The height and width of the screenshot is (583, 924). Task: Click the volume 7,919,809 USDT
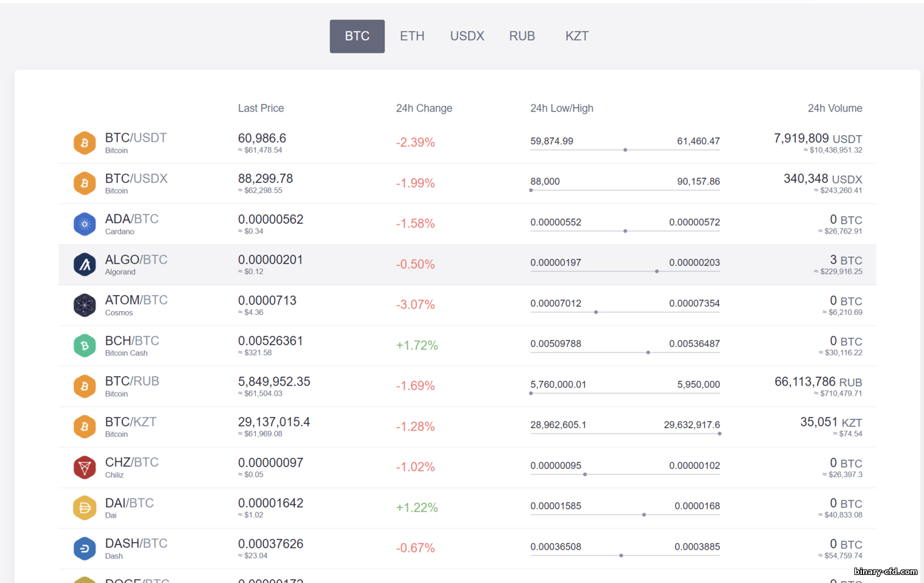coord(818,139)
